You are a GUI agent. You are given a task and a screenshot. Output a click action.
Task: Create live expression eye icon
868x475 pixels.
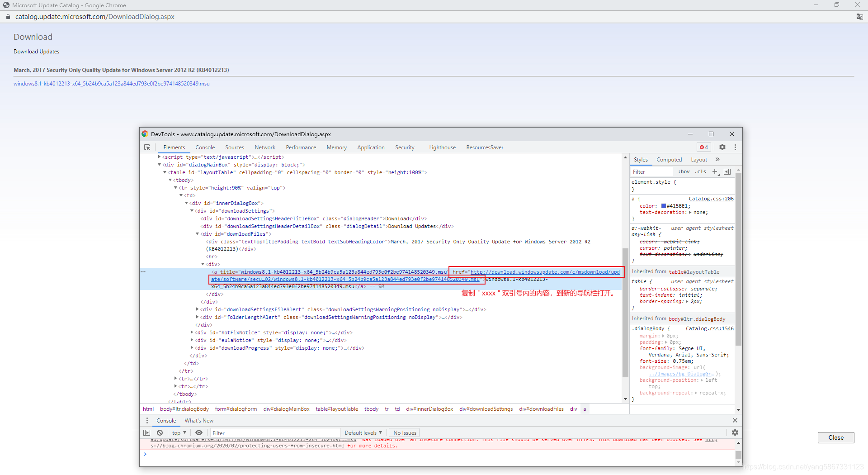[x=199, y=433]
